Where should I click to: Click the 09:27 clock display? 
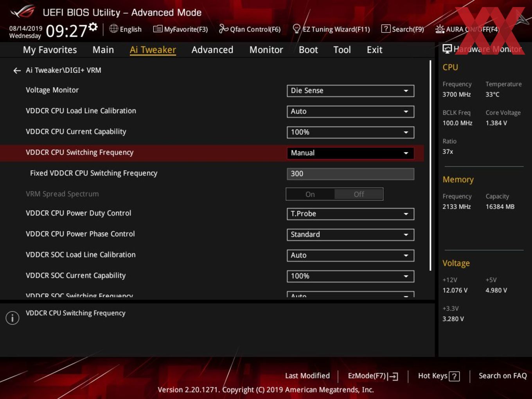point(66,31)
